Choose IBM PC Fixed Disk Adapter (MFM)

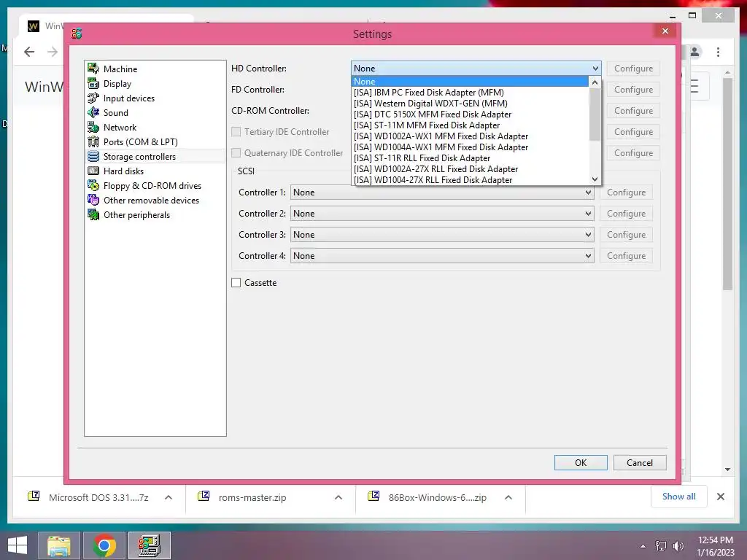[471, 93]
